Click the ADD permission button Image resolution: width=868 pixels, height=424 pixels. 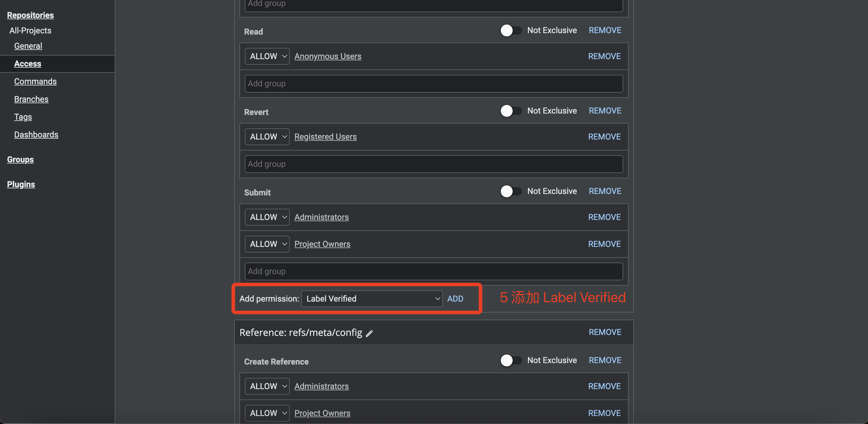tap(455, 299)
